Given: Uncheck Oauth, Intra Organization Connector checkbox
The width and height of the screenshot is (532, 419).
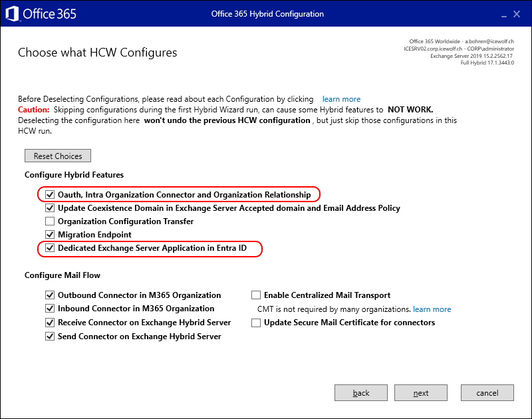Looking at the screenshot, I should coord(50,195).
